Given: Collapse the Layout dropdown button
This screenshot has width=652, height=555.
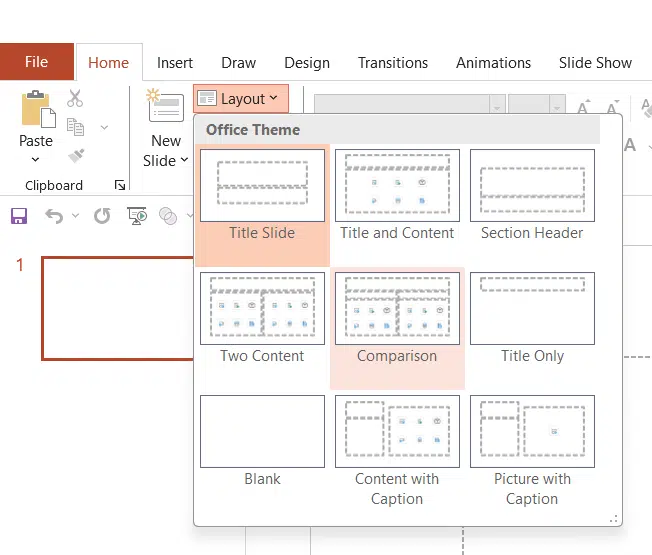Looking at the screenshot, I should click(x=240, y=99).
